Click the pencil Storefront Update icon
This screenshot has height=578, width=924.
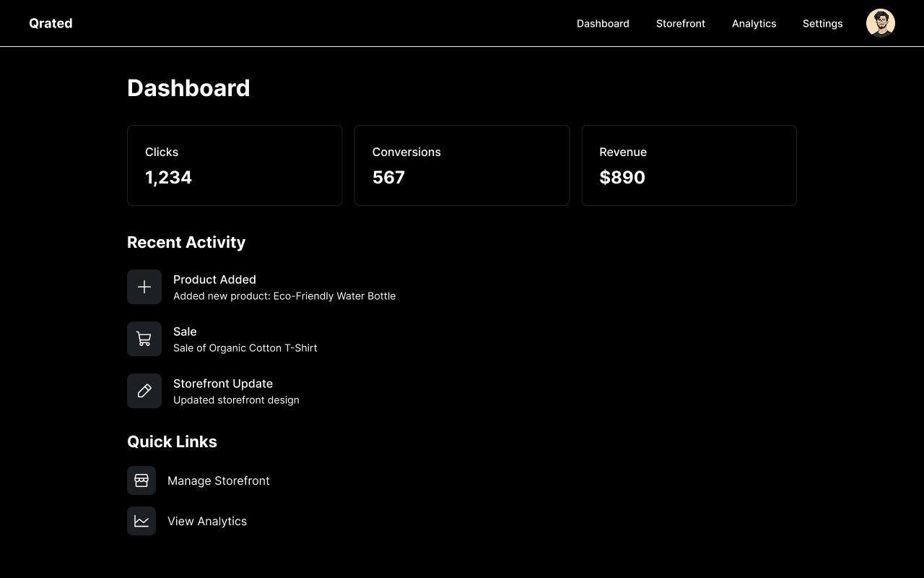(x=144, y=391)
